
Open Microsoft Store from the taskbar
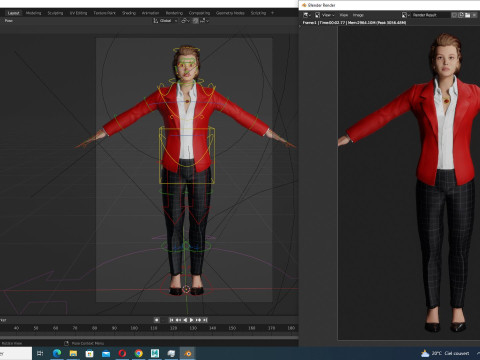pos(89,353)
